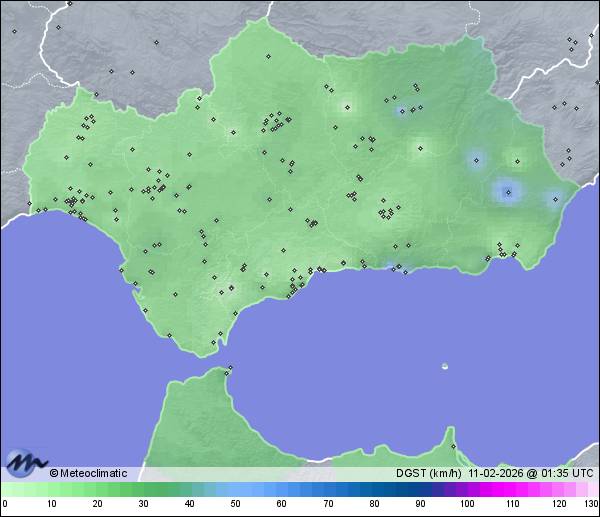This screenshot has height=517, width=600.
Task: Click the 50 km/h light blue legend segment
Action: [235, 489]
